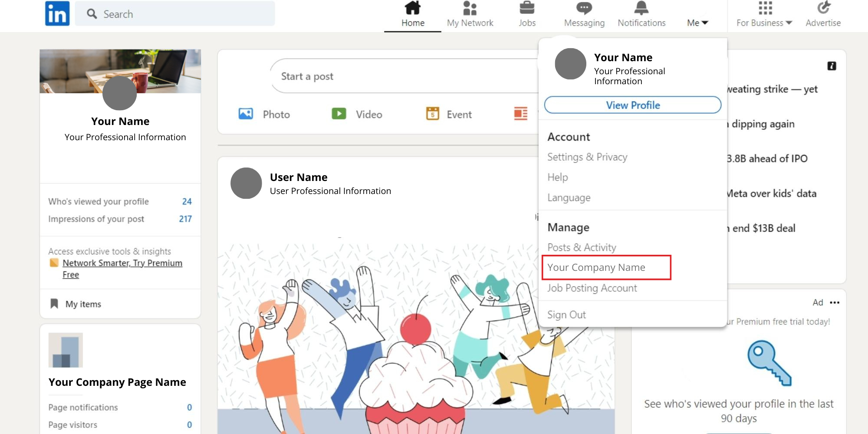Open Your Company Name page
Image resolution: width=868 pixels, height=434 pixels.
(596, 267)
